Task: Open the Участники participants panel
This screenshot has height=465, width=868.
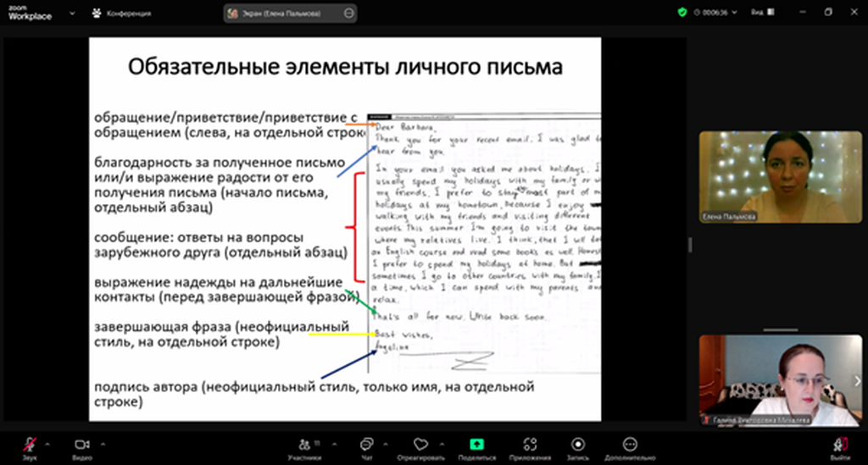Action: (303, 444)
